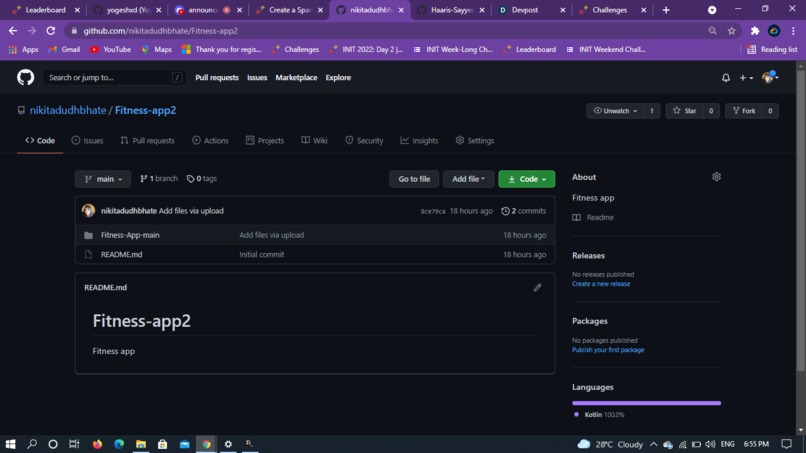Open Microsoft Edge from the taskbar

pyautogui.click(x=119, y=444)
